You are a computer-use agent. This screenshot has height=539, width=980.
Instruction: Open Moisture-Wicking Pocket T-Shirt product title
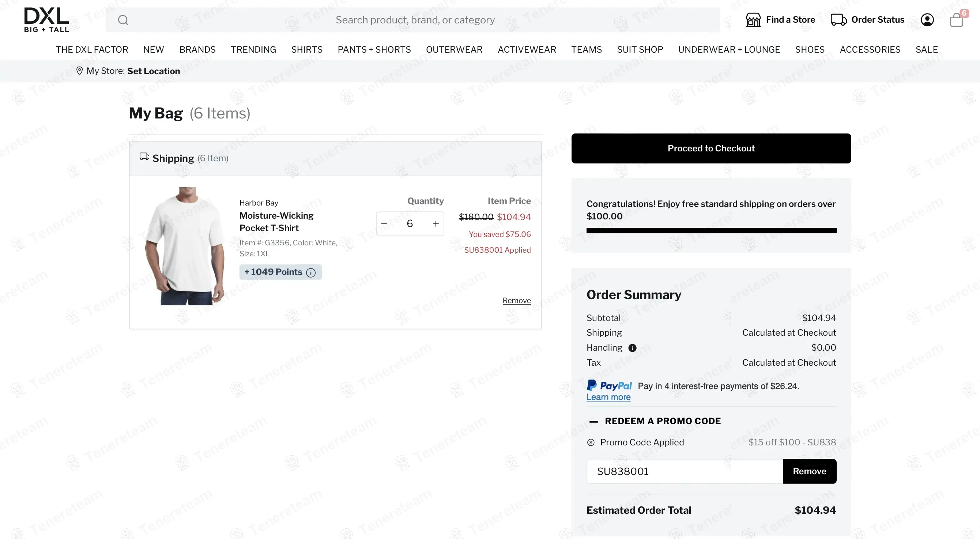click(276, 222)
